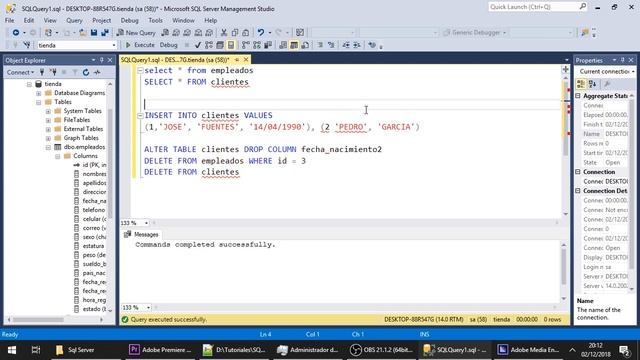Viewport: 640px width, 360px height.
Task: Click Connect Object Explorer plug icon
Action: 42,72
